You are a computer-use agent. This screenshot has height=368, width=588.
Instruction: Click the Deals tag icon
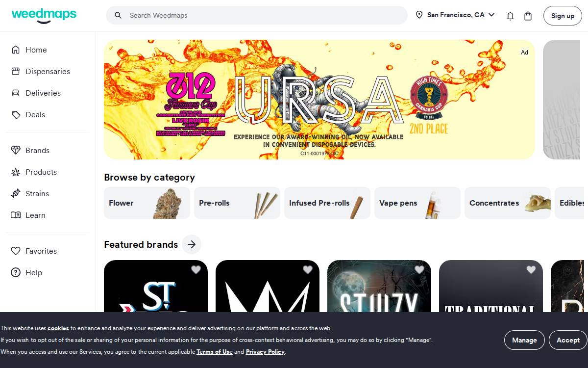coord(16,114)
